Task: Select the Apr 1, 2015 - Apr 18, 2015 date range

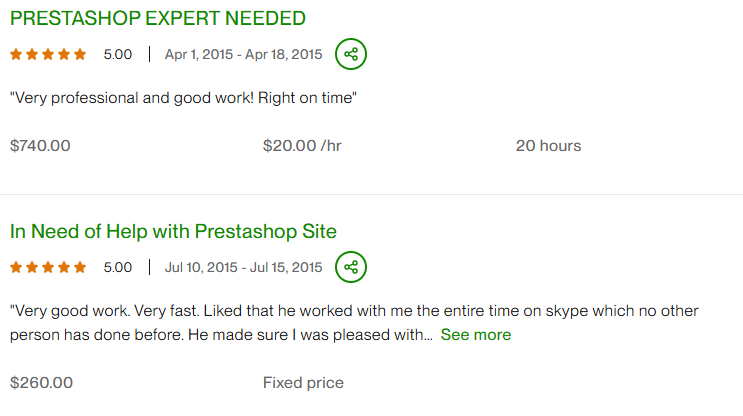Action: (x=244, y=54)
